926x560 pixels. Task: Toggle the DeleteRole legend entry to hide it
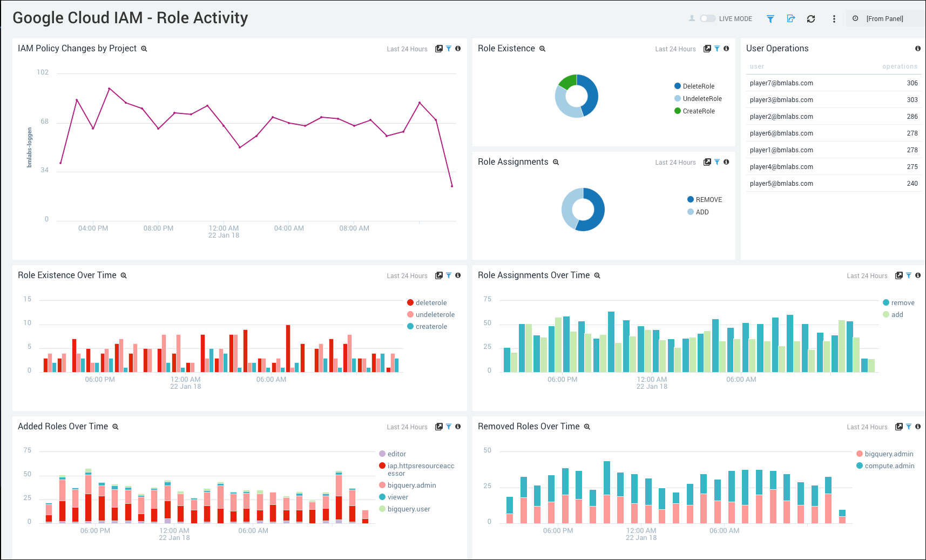click(698, 86)
